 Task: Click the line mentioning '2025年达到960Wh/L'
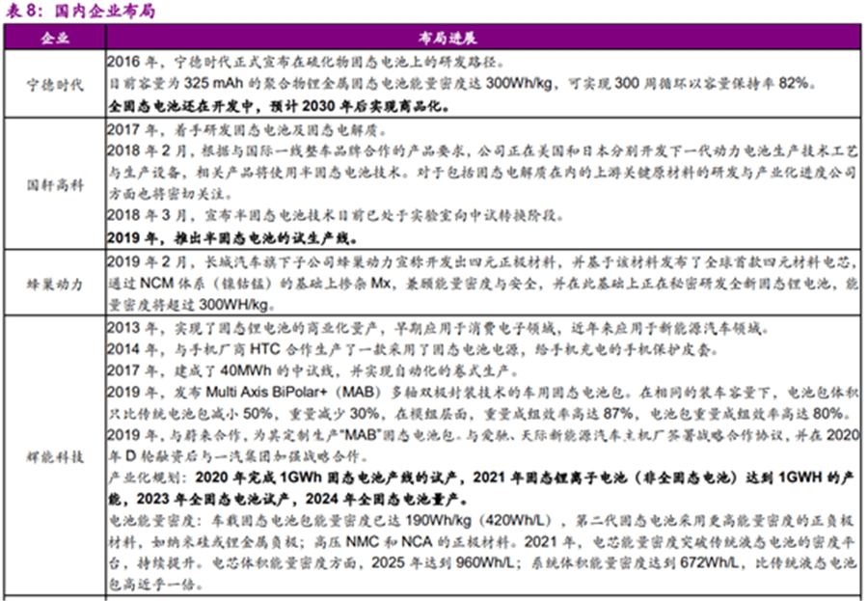click(x=482, y=562)
